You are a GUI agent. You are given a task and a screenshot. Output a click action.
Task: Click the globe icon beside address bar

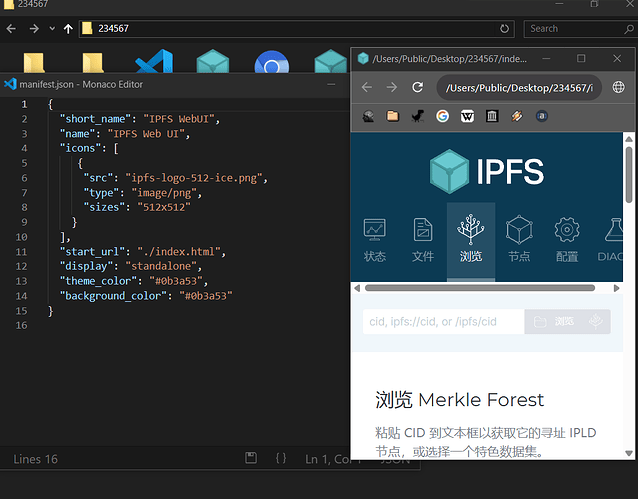click(x=618, y=87)
